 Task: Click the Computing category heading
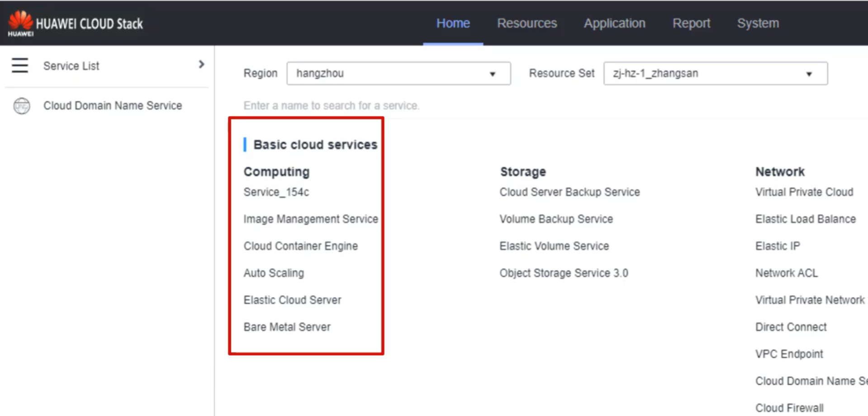pyautogui.click(x=276, y=172)
